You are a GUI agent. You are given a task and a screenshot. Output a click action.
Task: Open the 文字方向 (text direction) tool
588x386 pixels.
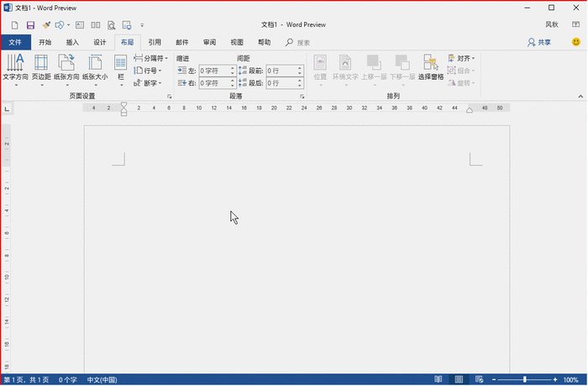15,67
